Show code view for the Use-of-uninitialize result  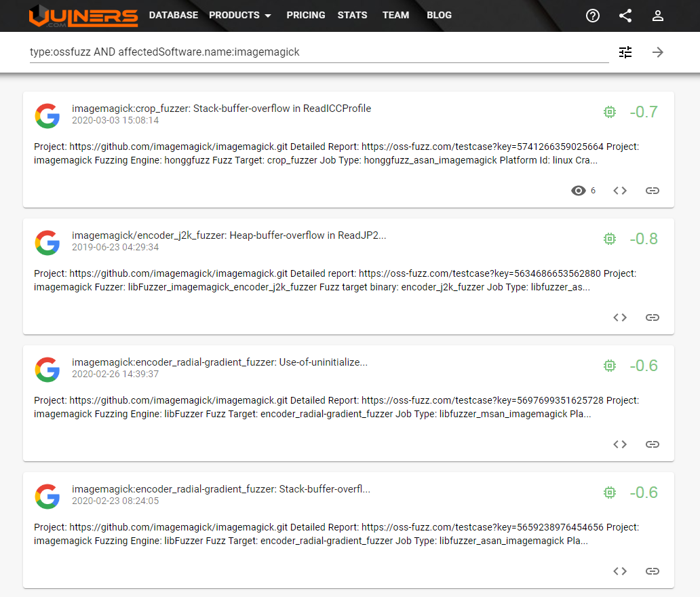[x=620, y=444]
